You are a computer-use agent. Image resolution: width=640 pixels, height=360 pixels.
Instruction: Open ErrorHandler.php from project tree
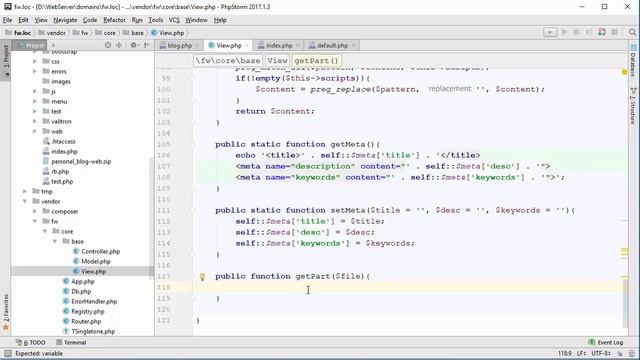(90, 302)
